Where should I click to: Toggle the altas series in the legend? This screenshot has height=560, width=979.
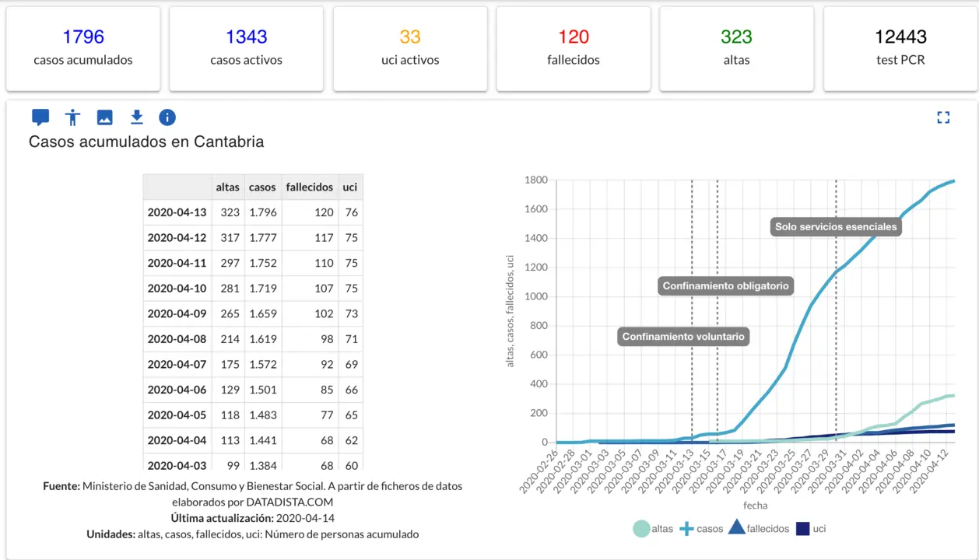[x=653, y=529]
